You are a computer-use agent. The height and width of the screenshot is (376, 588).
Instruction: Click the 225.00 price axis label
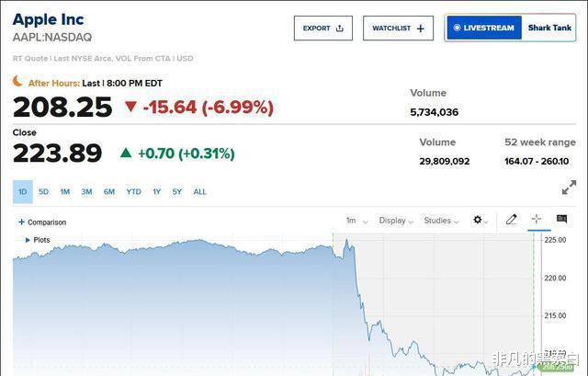click(x=555, y=240)
